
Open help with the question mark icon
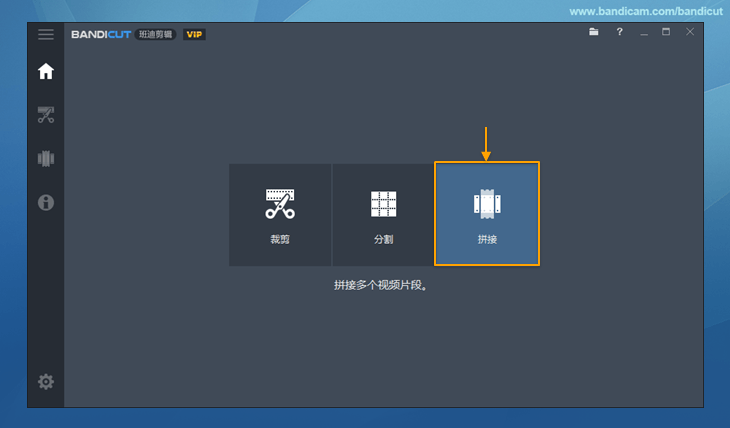619,32
